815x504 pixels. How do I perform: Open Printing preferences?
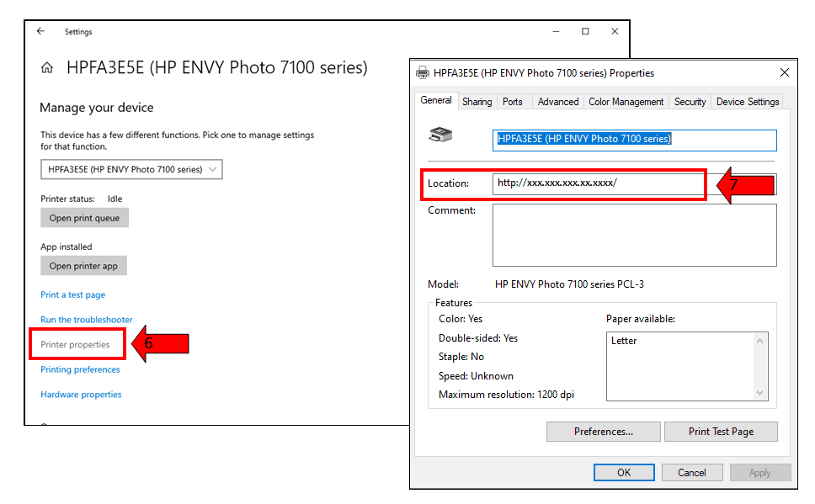[80, 369]
